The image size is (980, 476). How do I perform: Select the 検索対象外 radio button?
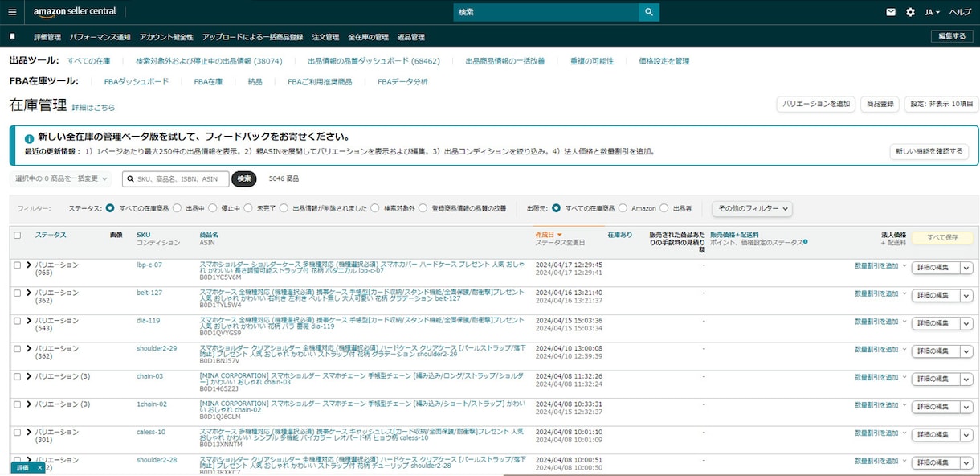pyautogui.click(x=375, y=208)
